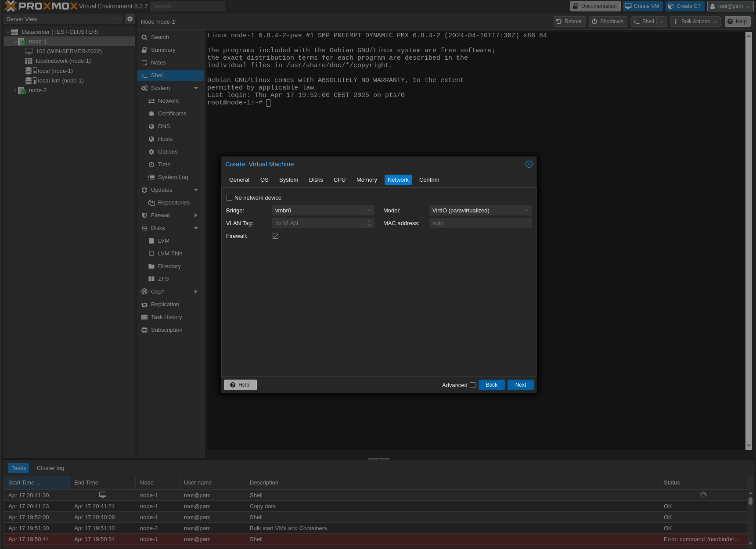Viewport: 756px width, 549px height.
Task: Enable the No network device checkbox
Action: pyautogui.click(x=229, y=197)
